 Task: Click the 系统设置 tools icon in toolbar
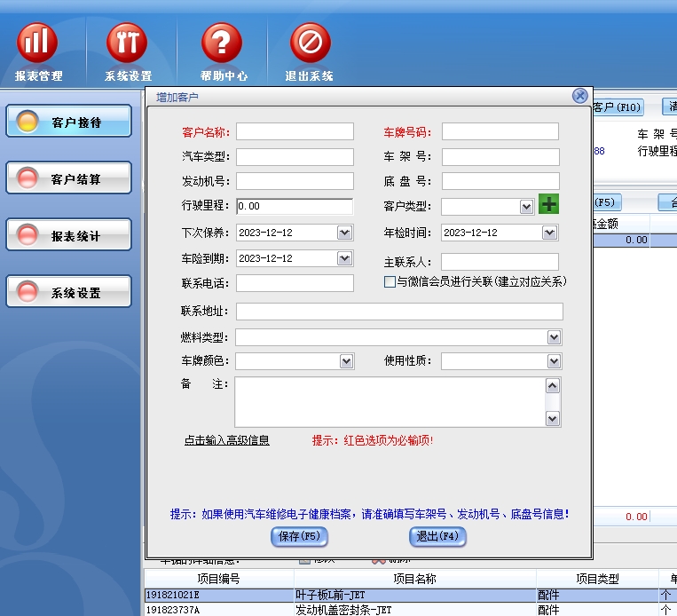[x=128, y=43]
